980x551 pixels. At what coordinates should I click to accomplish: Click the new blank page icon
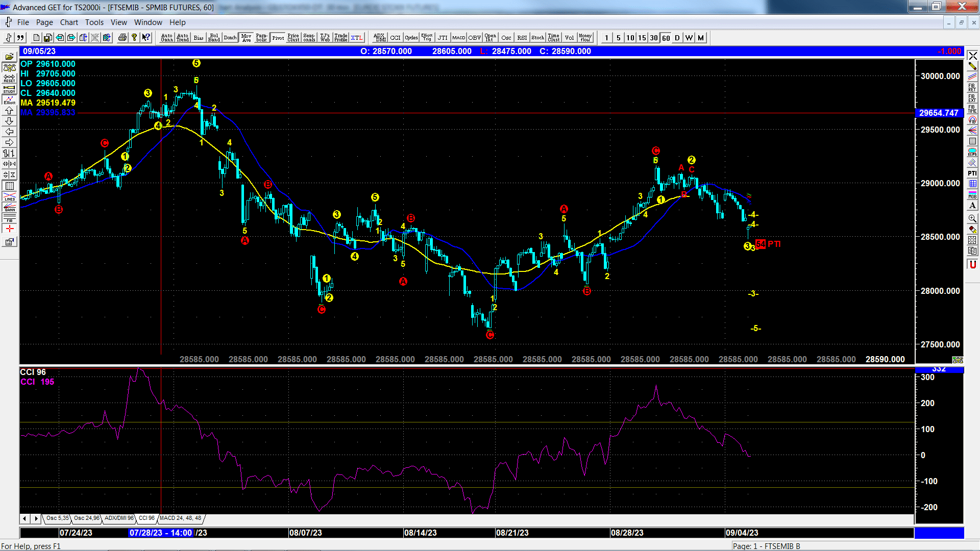tap(36, 38)
